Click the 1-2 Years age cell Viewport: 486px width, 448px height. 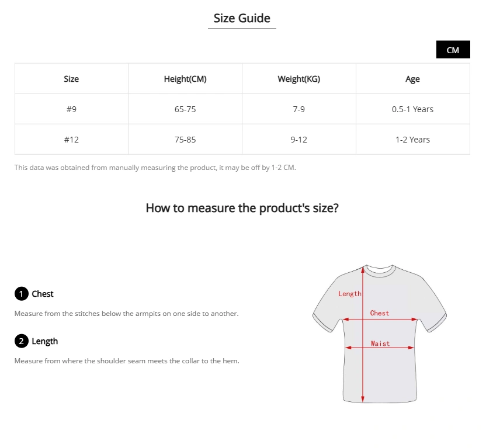pos(412,140)
